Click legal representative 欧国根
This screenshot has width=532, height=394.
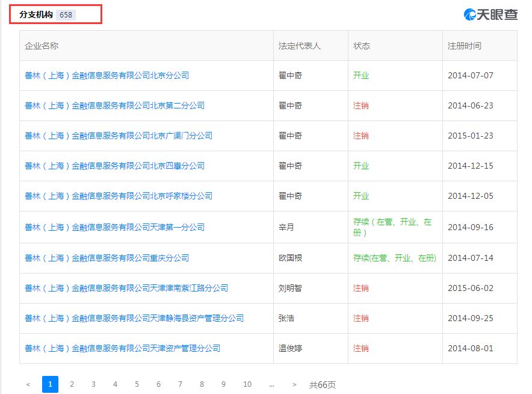(x=290, y=258)
